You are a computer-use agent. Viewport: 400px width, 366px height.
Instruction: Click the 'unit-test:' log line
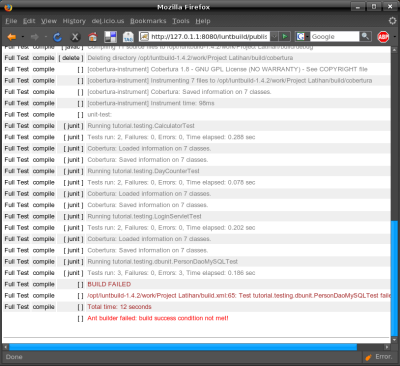[x=99, y=114]
